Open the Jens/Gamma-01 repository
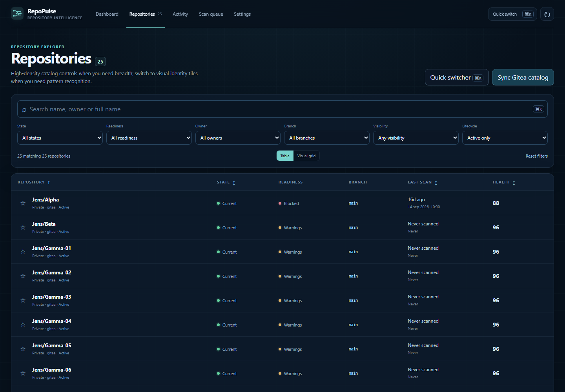This screenshot has width=565, height=392. pyautogui.click(x=52, y=248)
